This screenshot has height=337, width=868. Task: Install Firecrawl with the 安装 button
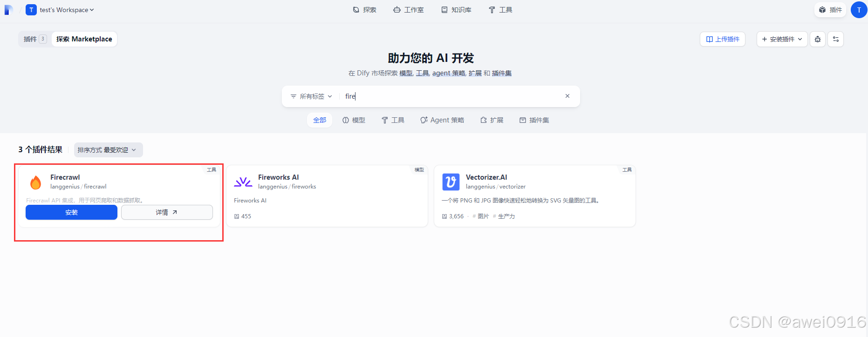point(71,212)
